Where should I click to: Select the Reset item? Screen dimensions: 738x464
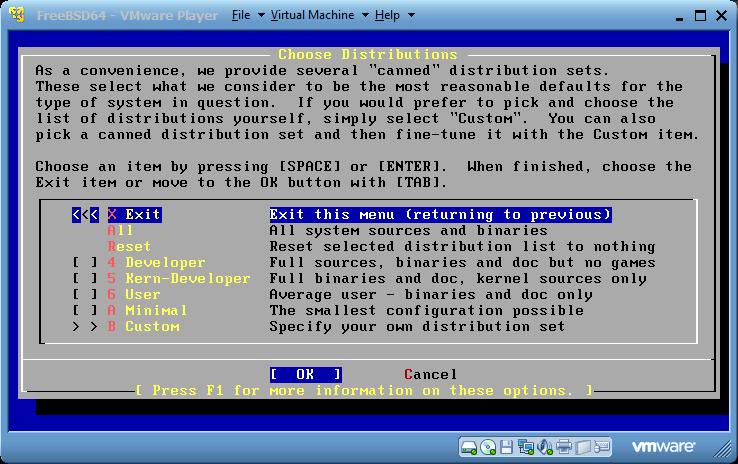coord(129,247)
